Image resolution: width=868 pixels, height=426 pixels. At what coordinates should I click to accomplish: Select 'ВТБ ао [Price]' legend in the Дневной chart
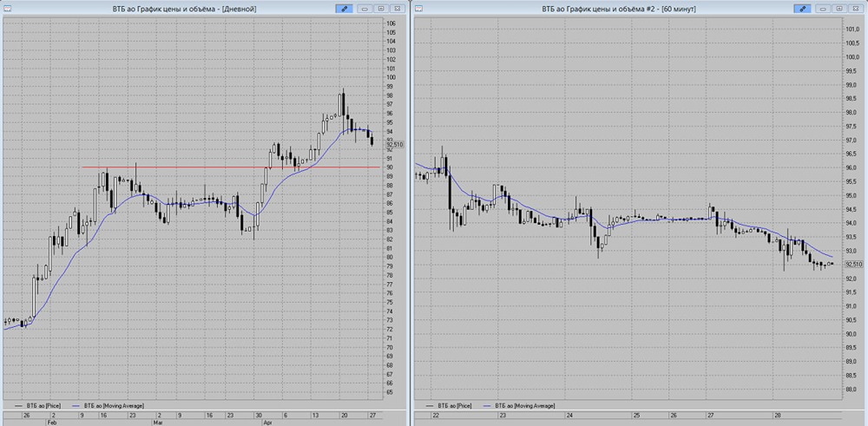43,405
